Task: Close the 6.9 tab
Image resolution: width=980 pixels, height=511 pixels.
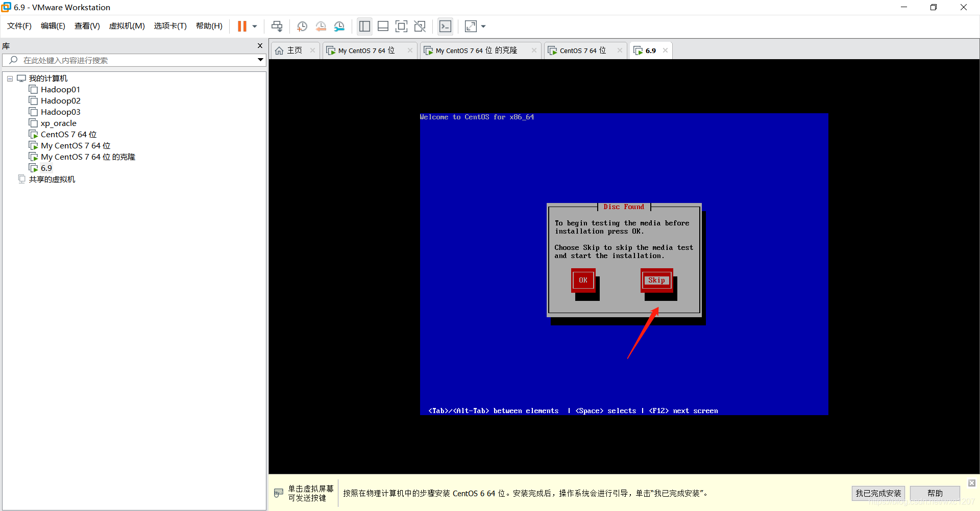Action: 665,50
